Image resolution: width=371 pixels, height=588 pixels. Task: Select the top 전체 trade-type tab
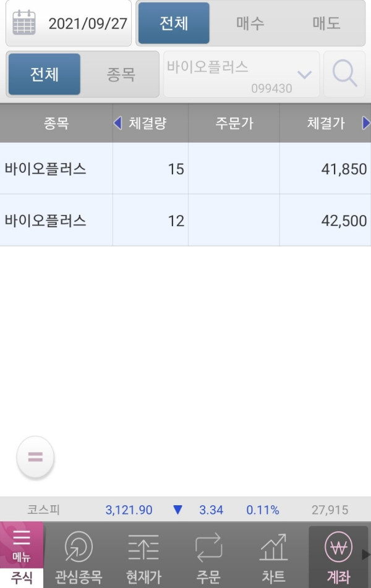[x=174, y=23]
